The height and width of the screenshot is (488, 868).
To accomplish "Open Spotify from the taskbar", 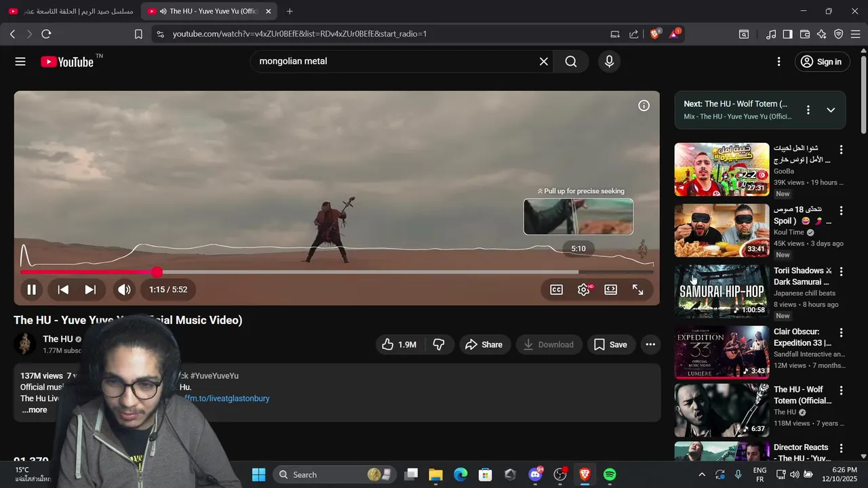I will [610, 474].
